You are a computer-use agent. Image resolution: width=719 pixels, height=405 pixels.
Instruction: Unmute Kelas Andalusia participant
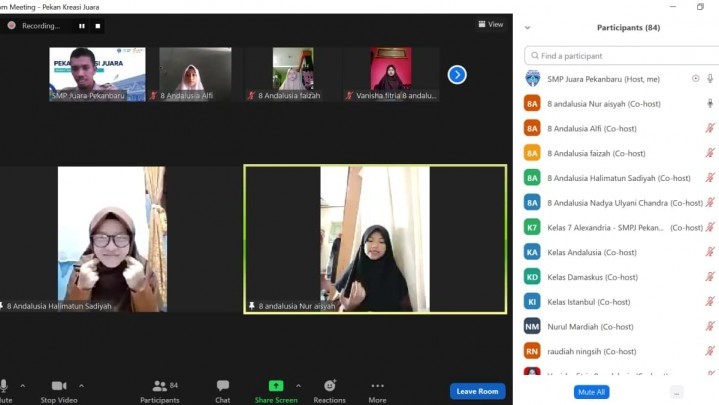(x=710, y=252)
